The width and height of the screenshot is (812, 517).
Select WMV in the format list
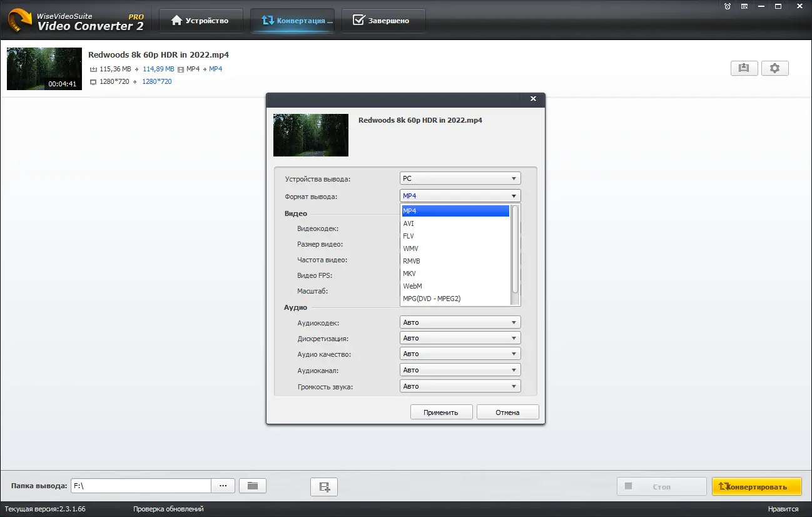coord(455,248)
